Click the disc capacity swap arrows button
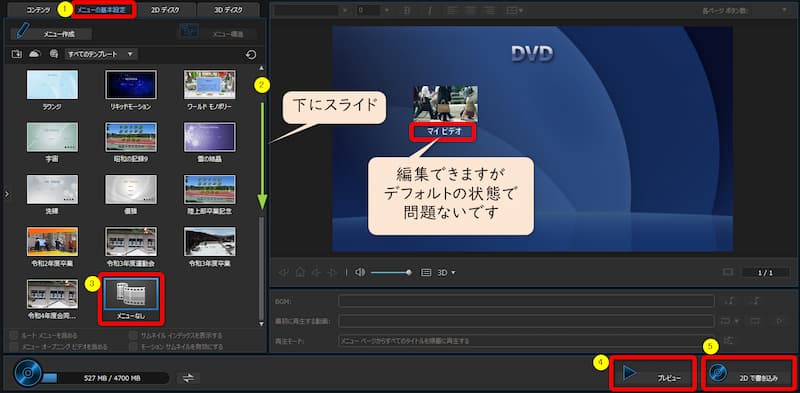This screenshot has height=393, width=800. pos(189,378)
